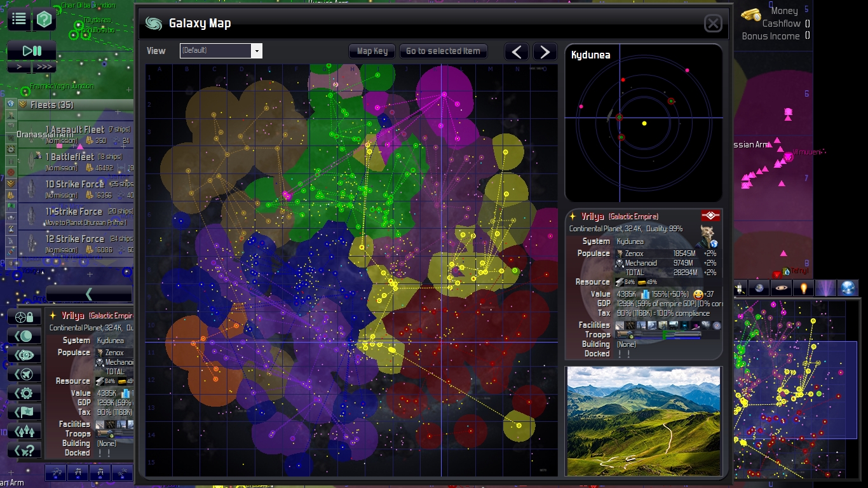This screenshot has height=488, width=868.
Task: Click the Kydunea system orbit view
Action: (644, 123)
